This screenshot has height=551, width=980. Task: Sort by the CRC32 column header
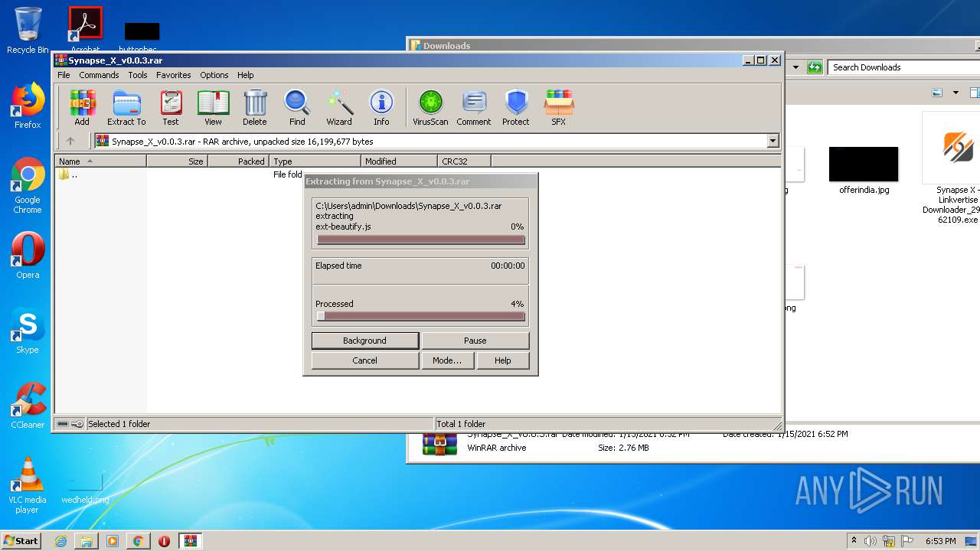pos(464,161)
